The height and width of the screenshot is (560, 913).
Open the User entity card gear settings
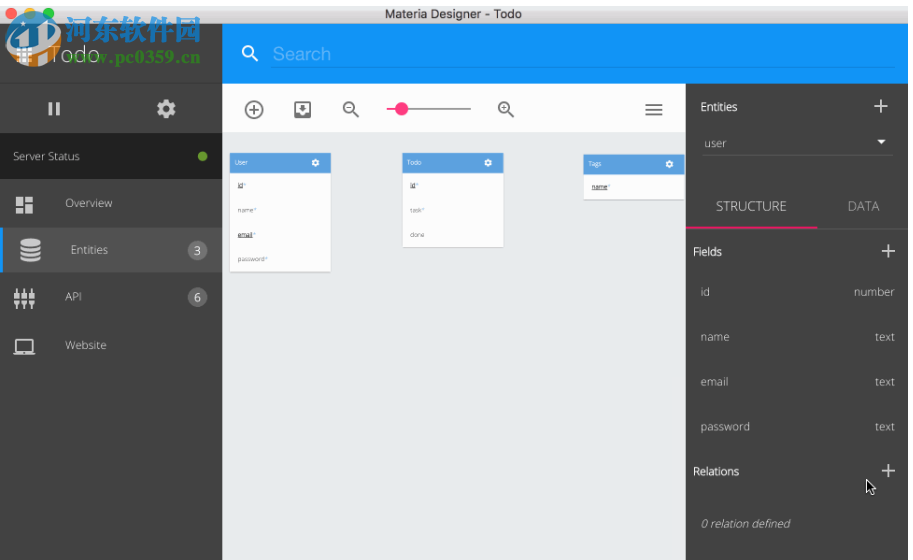tap(316, 163)
